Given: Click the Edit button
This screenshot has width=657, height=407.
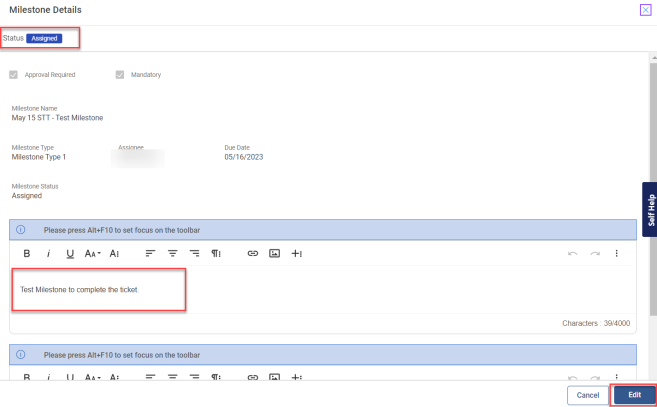Looking at the screenshot, I should (633, 395).
